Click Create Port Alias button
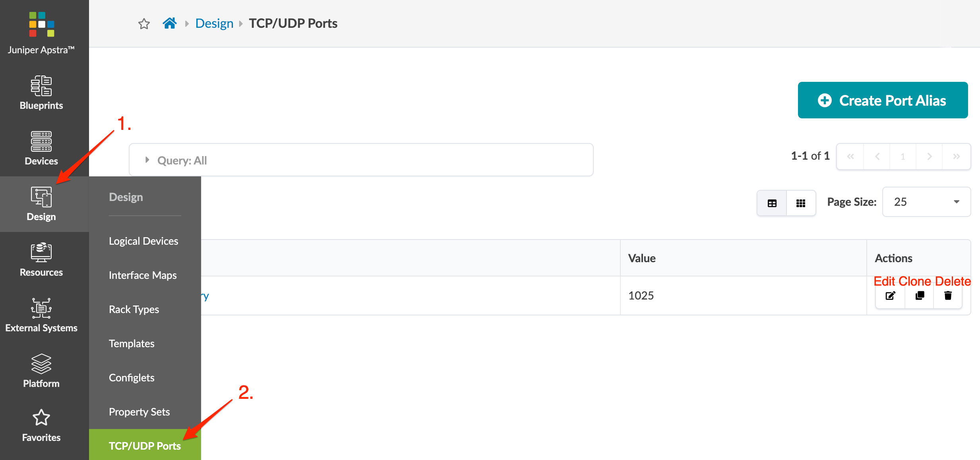Screen dimensions: 980x460 click(x=883, y=101)
